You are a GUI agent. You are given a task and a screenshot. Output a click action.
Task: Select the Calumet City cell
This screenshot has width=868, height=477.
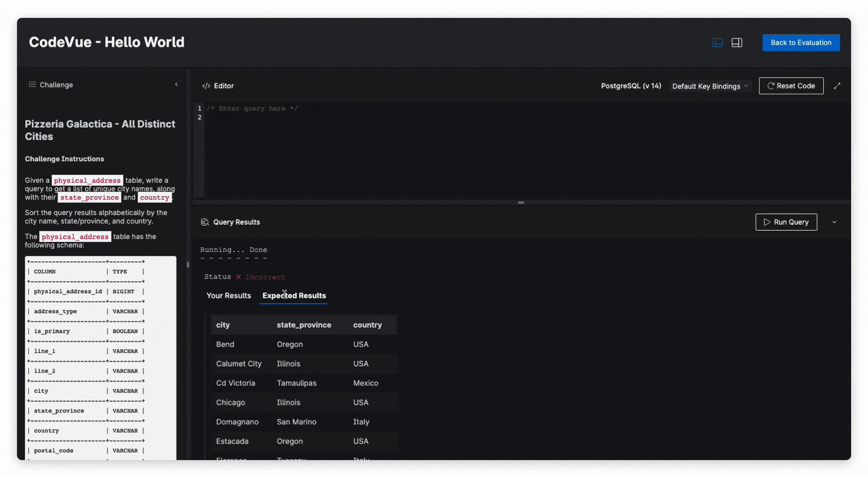(x=239, y=364)
